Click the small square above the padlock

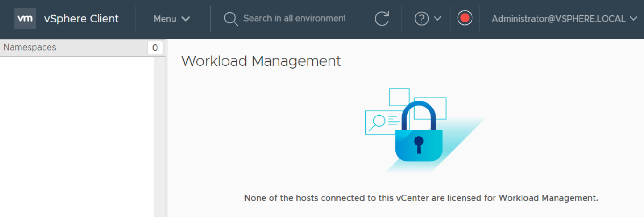[399, 97]
